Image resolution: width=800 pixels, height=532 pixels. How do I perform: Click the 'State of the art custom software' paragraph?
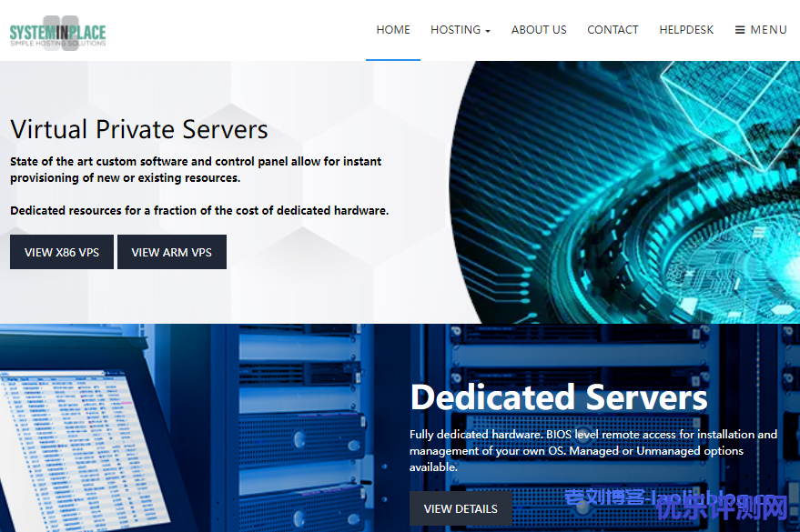click(196, 170)
